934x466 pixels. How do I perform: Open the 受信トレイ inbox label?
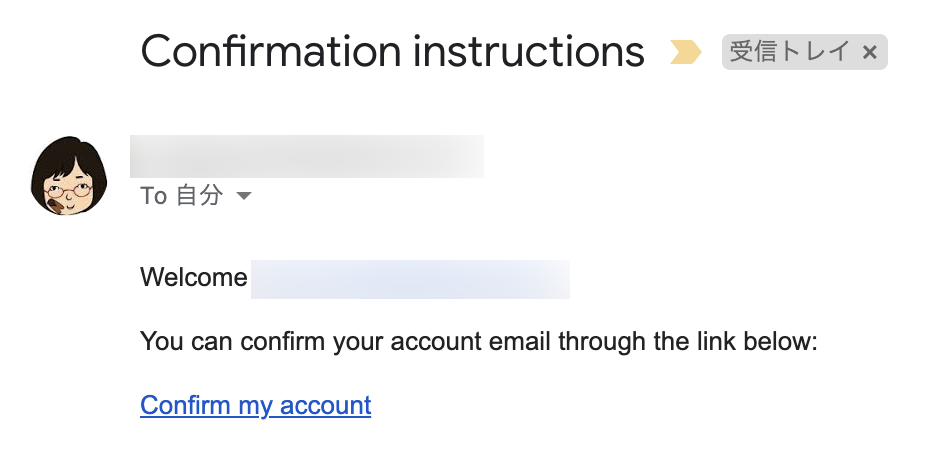(789, 52)
